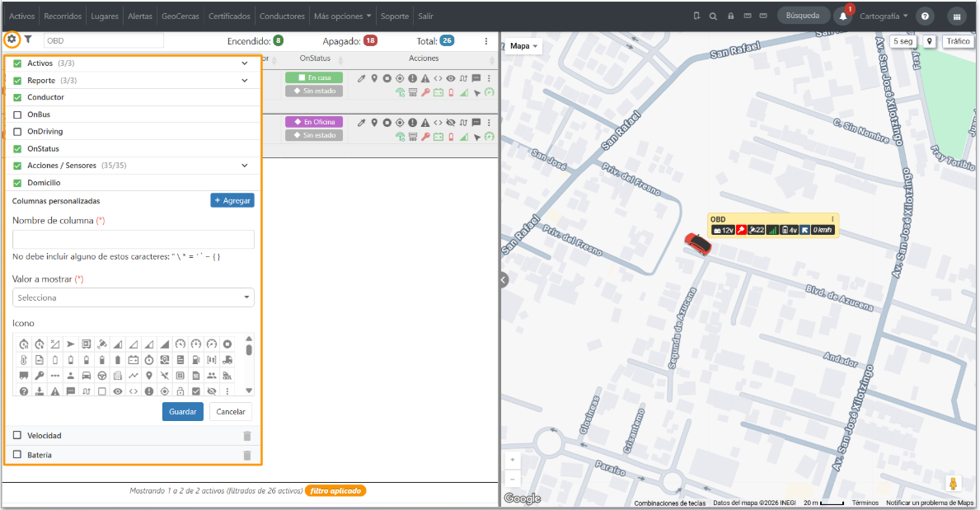Open the column settings gear icon
This screenshot has width=980, height=510.
[12, 40]
